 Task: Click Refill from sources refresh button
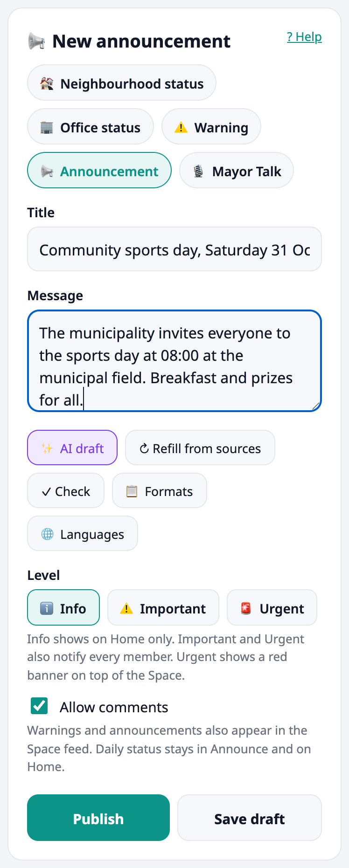tap(200, 448)
